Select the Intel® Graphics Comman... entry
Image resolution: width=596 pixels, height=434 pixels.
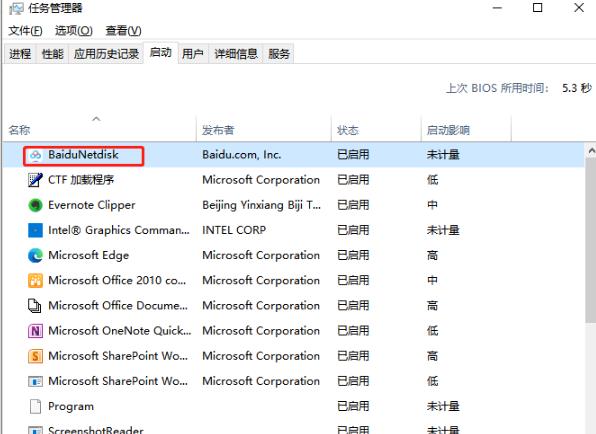click(x=119, y=230)
